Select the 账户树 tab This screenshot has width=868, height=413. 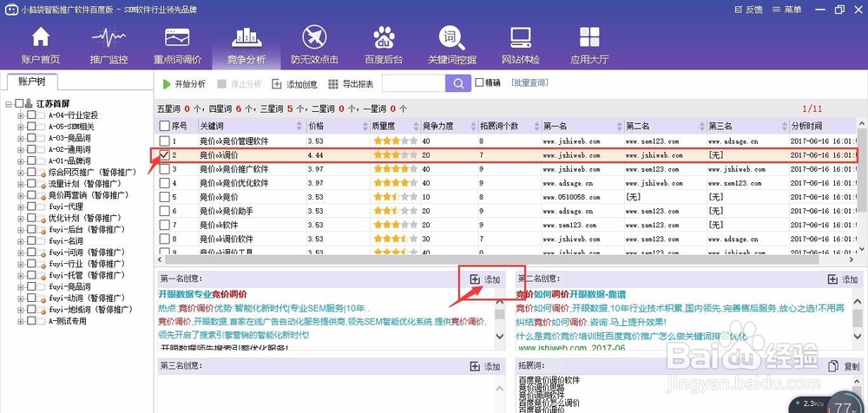tap(31, 82)
